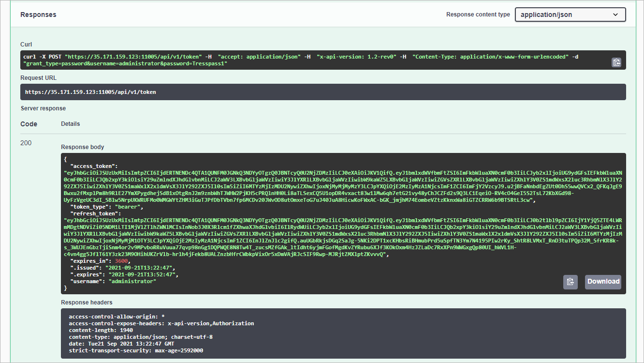
Task: Download the response body
Action: tap(603, 282)
